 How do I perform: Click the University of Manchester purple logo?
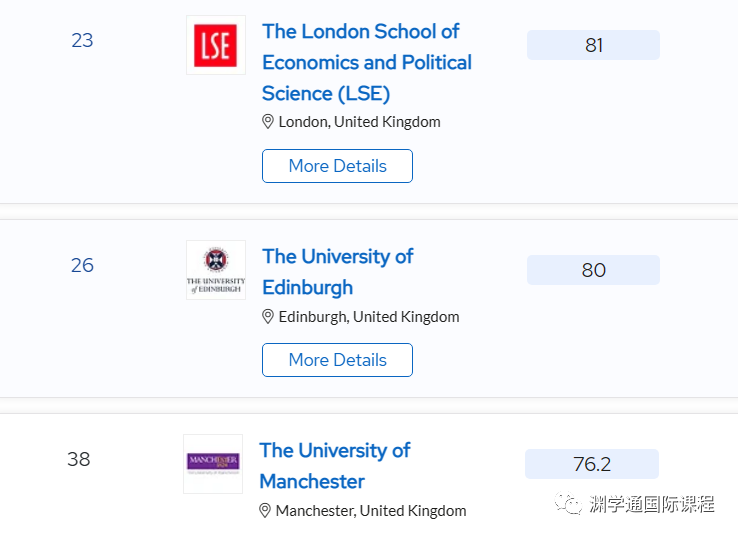213,464
